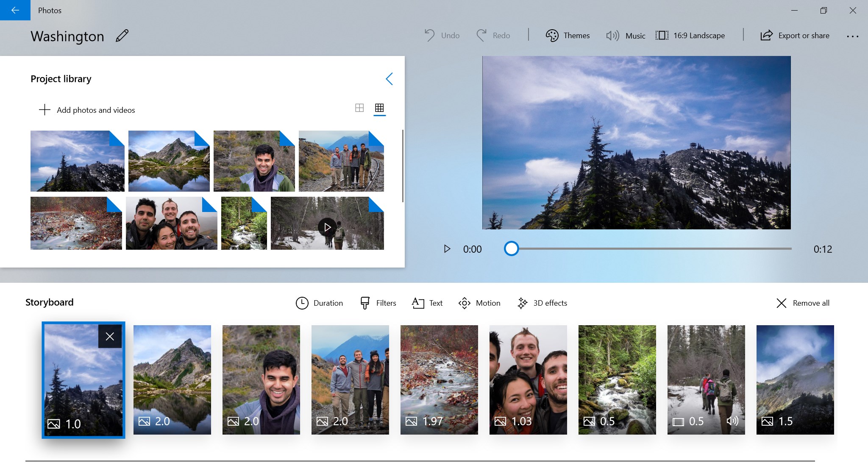Rename the Washington project

tap(122, 36)
